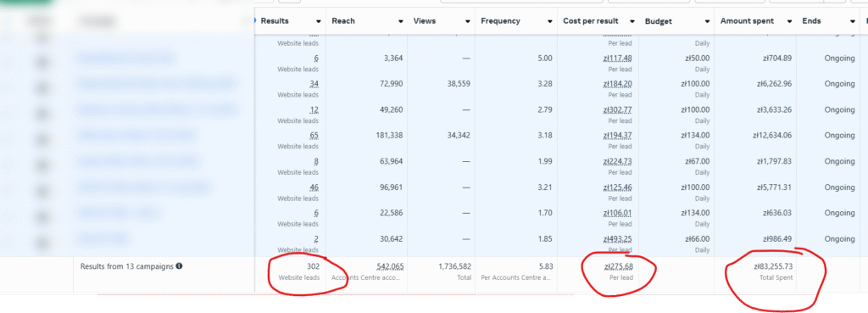Open cost per lead value zł493.25

(618, 238)
